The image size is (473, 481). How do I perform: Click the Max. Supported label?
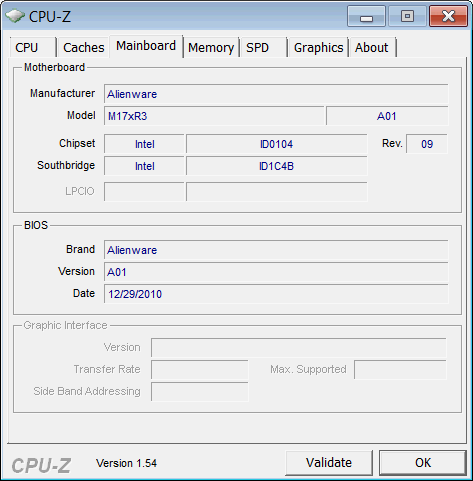coord(308,369)
